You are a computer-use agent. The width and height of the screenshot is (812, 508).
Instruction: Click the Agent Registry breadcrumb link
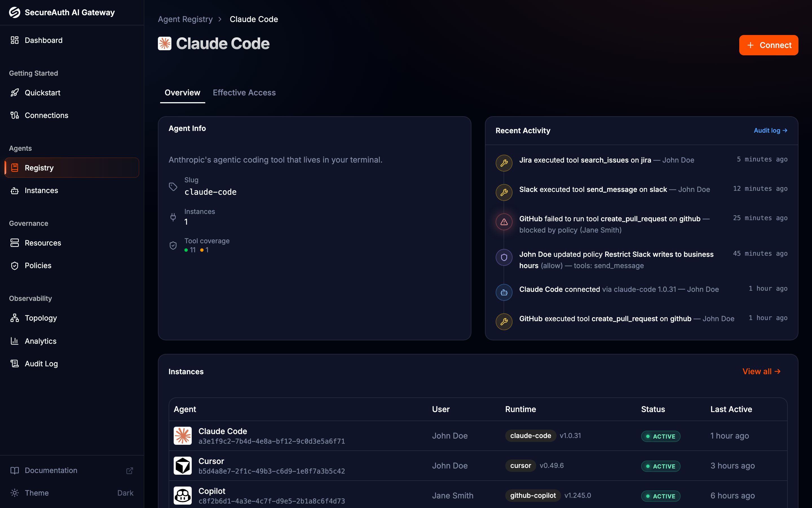click(x=185, y=19)
